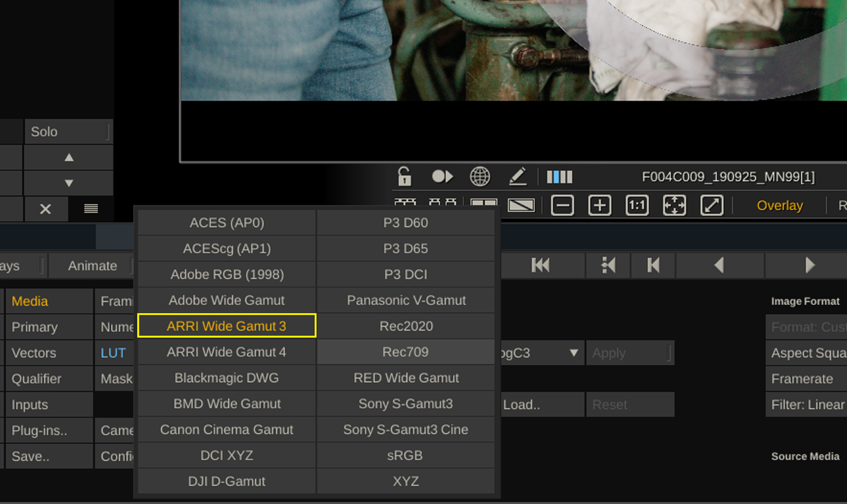
Task: Select the pencil annotation icon
Action: pyautogui.click(x=517, y=177)
